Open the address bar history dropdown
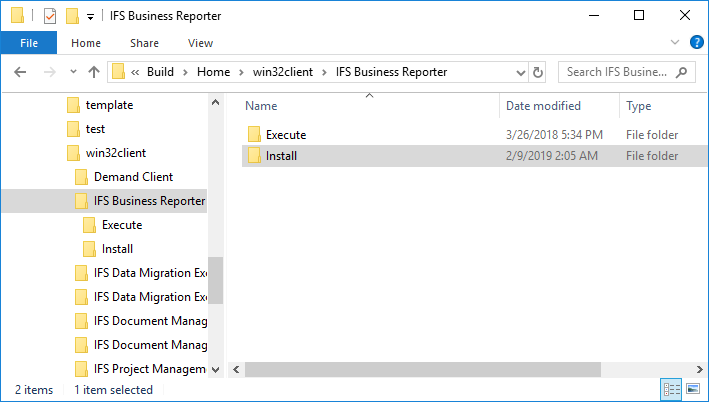 pyautogui.click(x=520, y=72)
